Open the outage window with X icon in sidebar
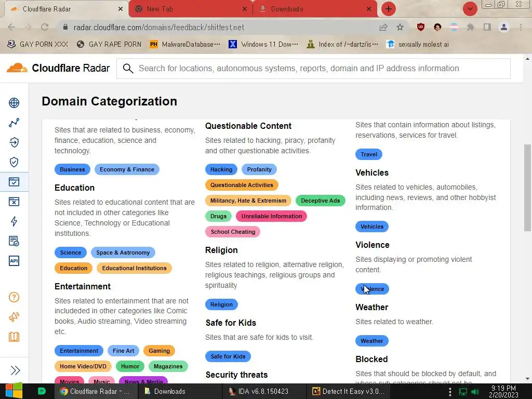This screenshot has height=399, width=532. 14,202
